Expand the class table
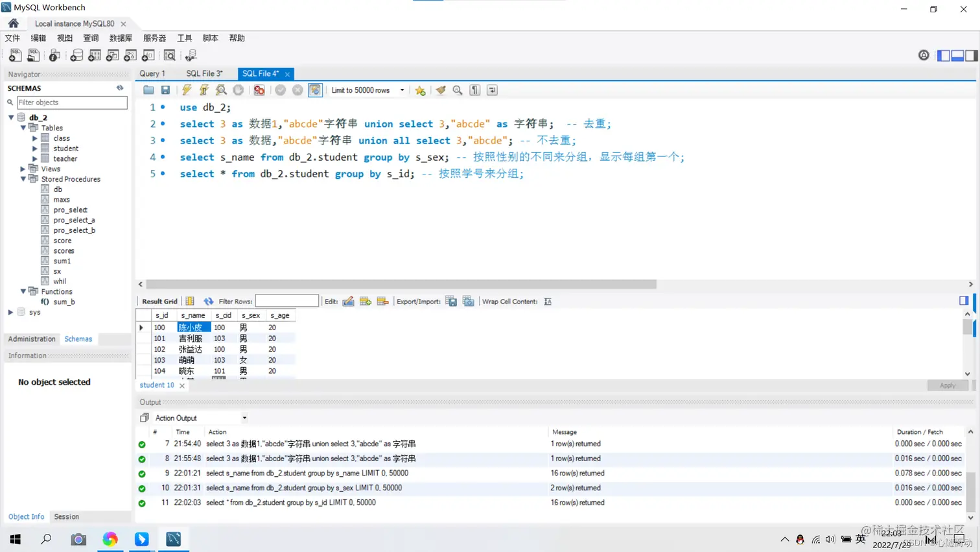The height and width of the screenshot is (552, 980). point(35,138)
